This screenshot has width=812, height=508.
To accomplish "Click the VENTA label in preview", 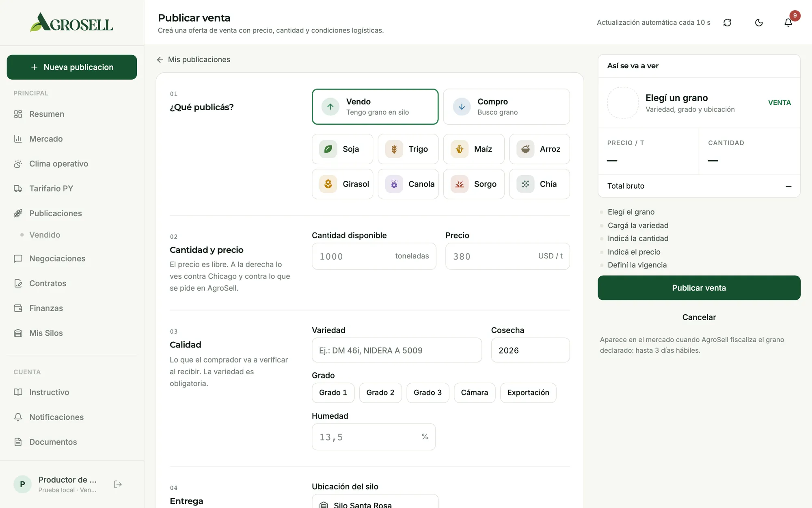I will click(x=779, y=103).
